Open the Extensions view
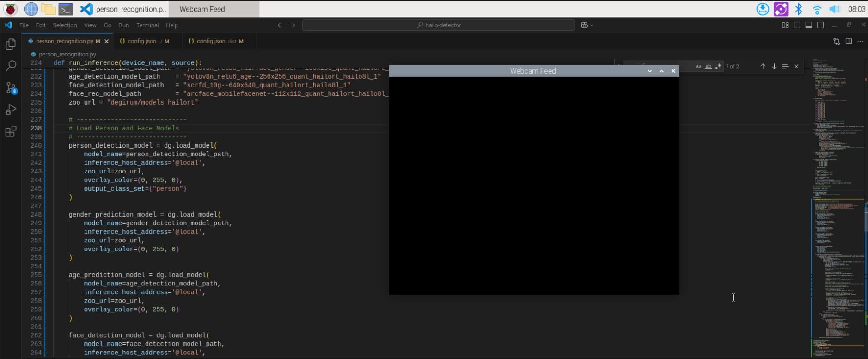Image resolution: width=868 pixels, height=359 pixels. 11,131
